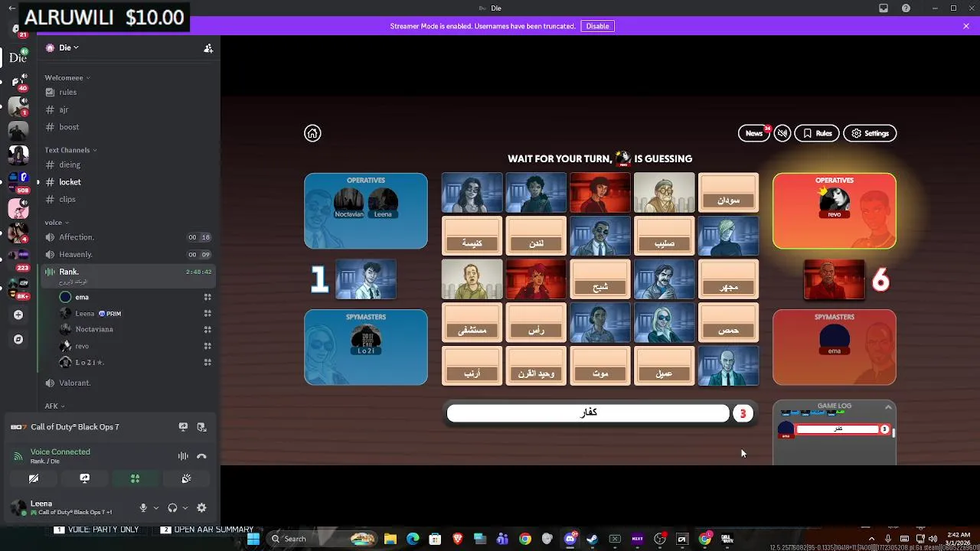
Task: Click the مستشفى word card
Action: (472, 322)
